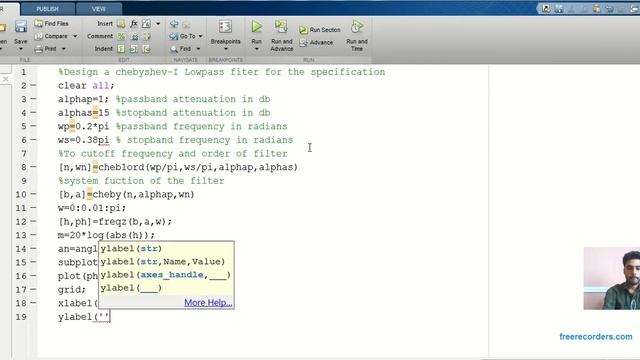
Task: Open the Save dropdown arrow
Action: (20, 49)
